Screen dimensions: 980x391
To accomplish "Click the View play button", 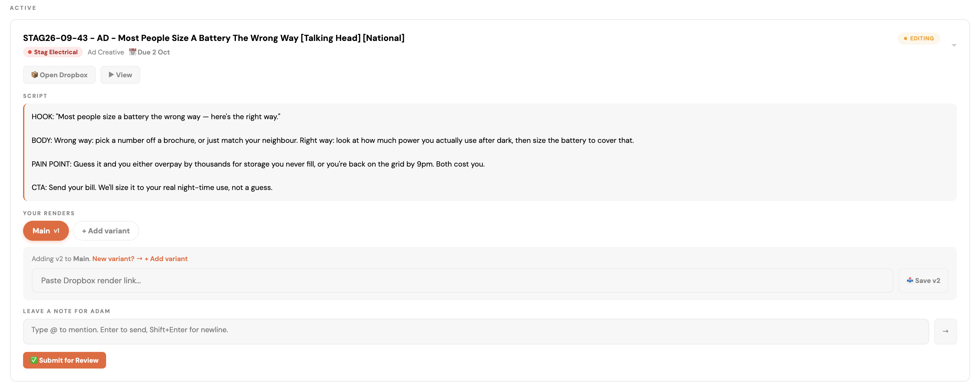I will coord(120,75).
